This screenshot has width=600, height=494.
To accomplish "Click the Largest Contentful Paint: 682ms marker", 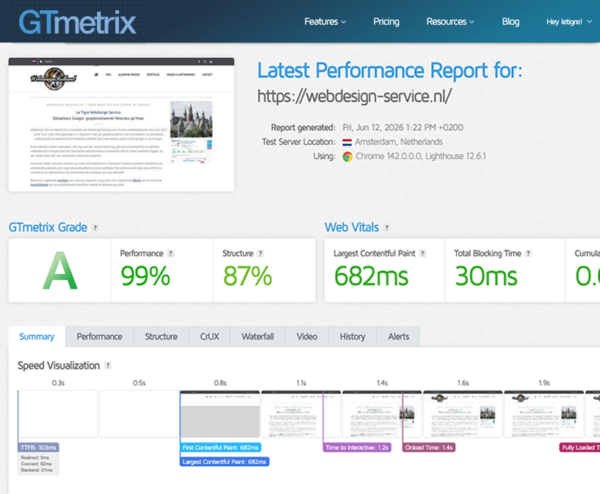I will (x=224, y=462).
